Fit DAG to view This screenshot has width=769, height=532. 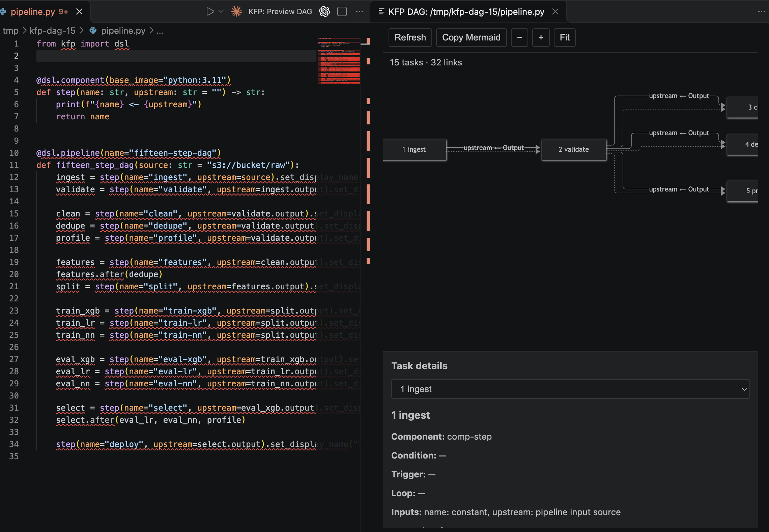click(x=565, y=37)
